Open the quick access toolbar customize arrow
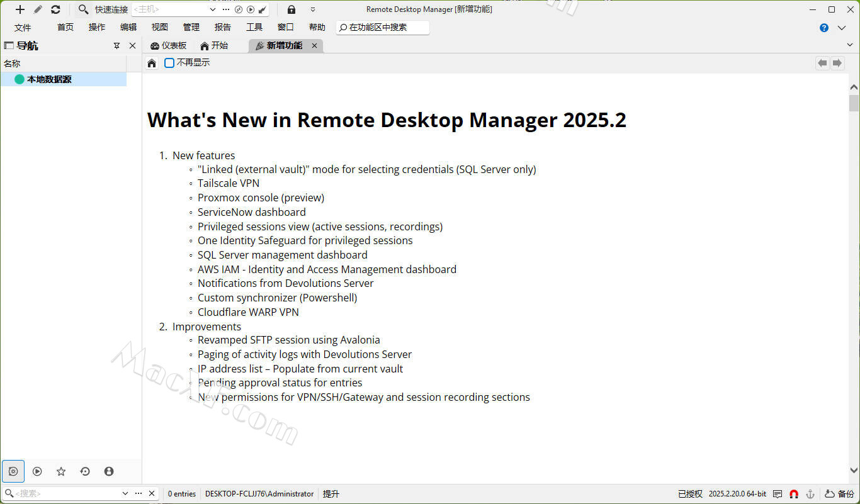 (x=313, y=9)
